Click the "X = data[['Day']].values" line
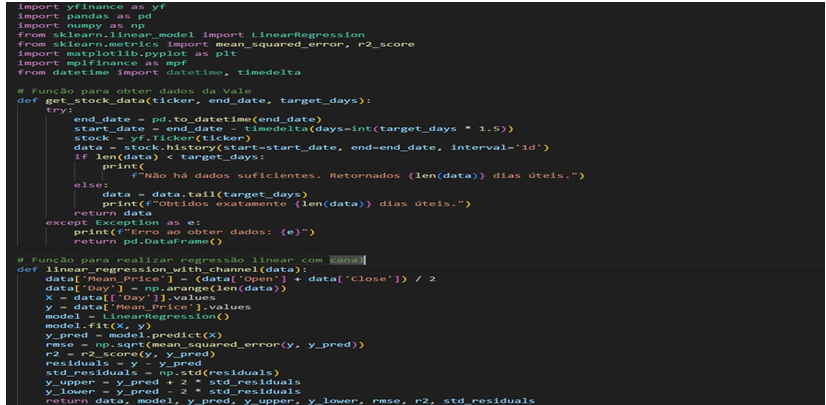826x405 pixels. pyautogui.click(x=131, y=298)
